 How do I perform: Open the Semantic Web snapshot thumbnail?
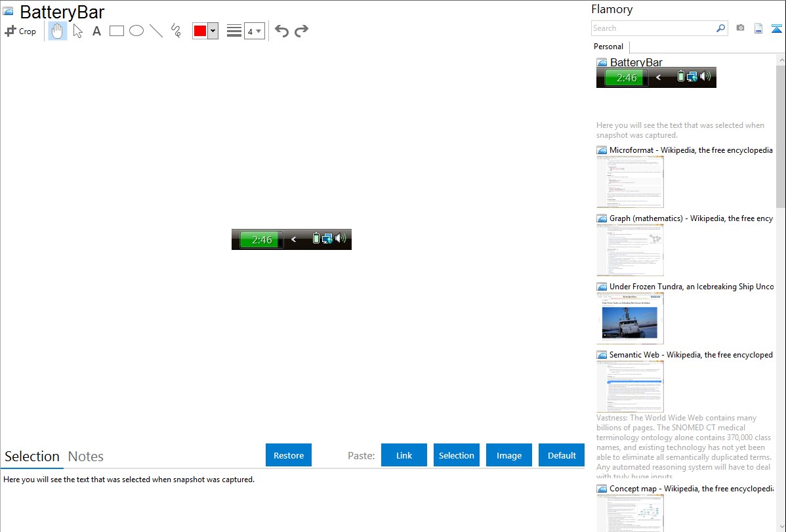630,386
